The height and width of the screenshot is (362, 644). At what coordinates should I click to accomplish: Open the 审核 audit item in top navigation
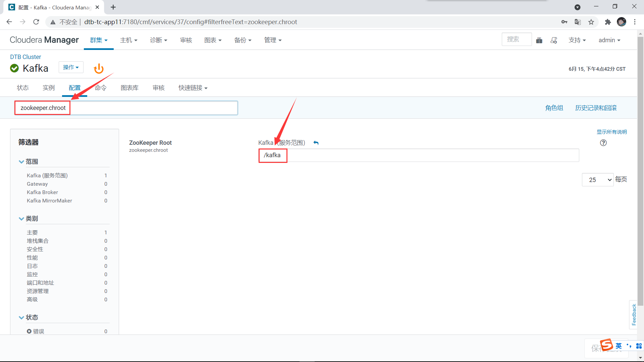186,40
